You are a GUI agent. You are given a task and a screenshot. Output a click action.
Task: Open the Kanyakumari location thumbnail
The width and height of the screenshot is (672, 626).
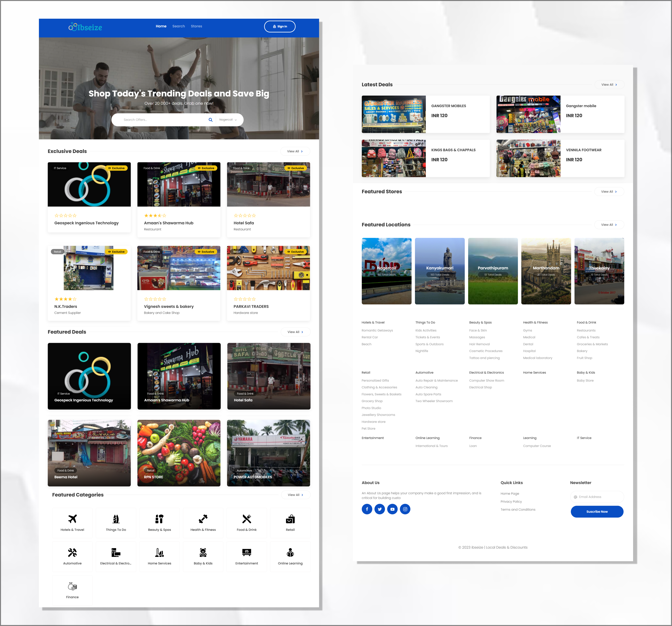click(x=440, y=271)
